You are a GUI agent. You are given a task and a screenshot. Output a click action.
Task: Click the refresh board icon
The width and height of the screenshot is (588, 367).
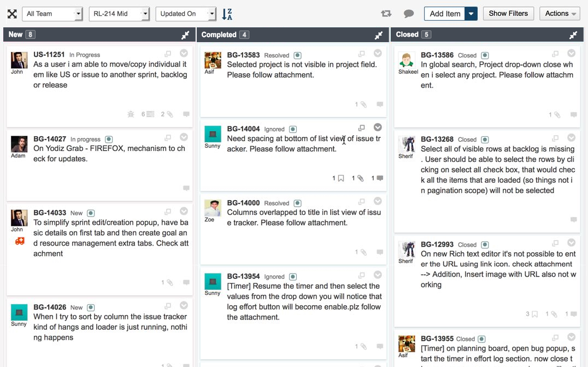[x=386, y=14]
